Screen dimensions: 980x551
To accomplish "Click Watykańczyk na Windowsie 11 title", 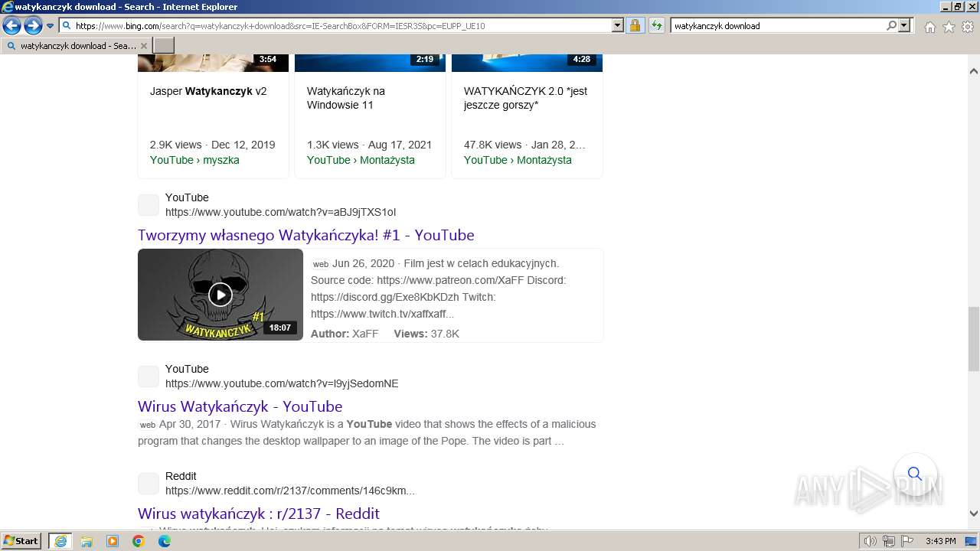I will 346,98.
